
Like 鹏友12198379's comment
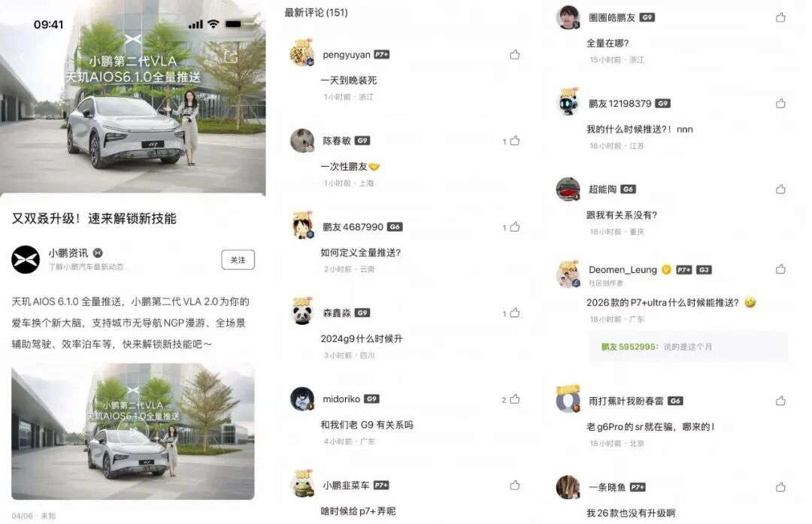point(780,103)
